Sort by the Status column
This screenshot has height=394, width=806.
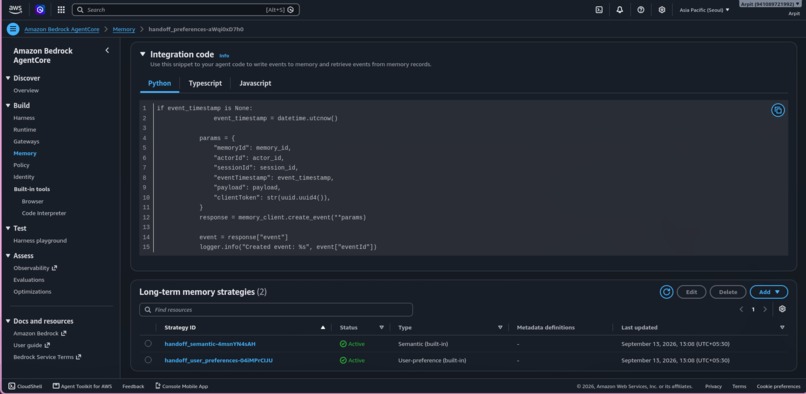click(381, 328)
